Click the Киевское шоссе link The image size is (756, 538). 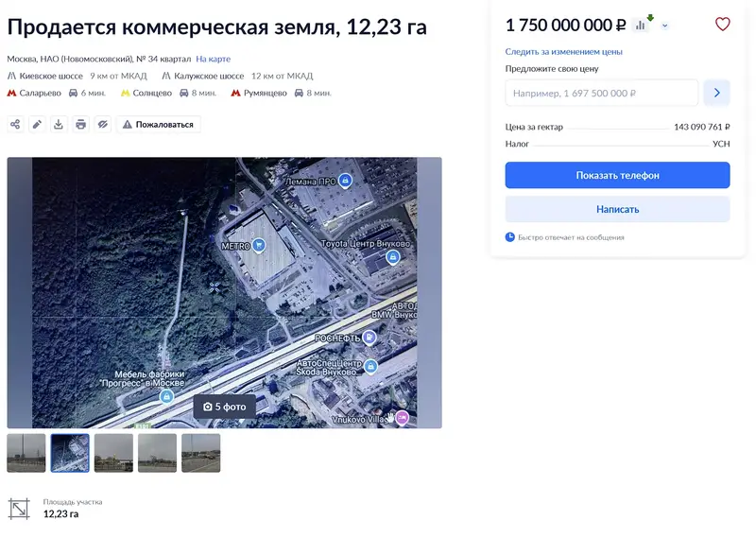(51, 76)
